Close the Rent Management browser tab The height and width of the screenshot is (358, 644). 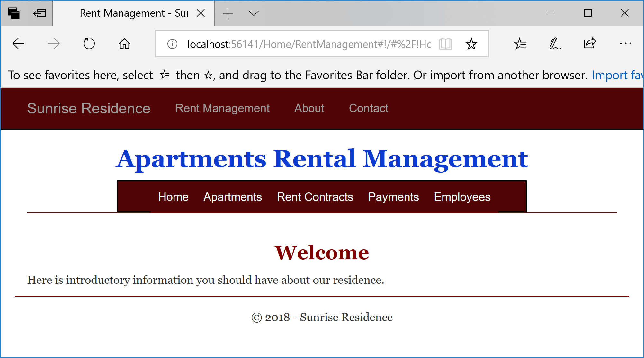[x=201, y=13]
